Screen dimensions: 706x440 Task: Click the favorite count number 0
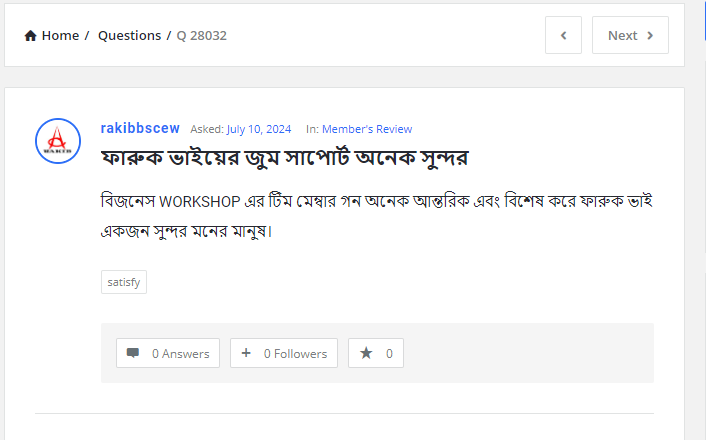[x=389, y=353]
